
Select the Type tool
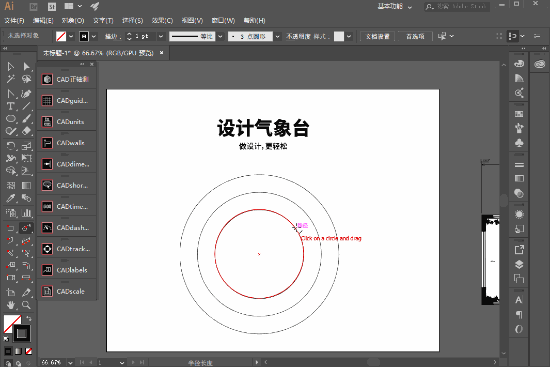click(11, 106)
